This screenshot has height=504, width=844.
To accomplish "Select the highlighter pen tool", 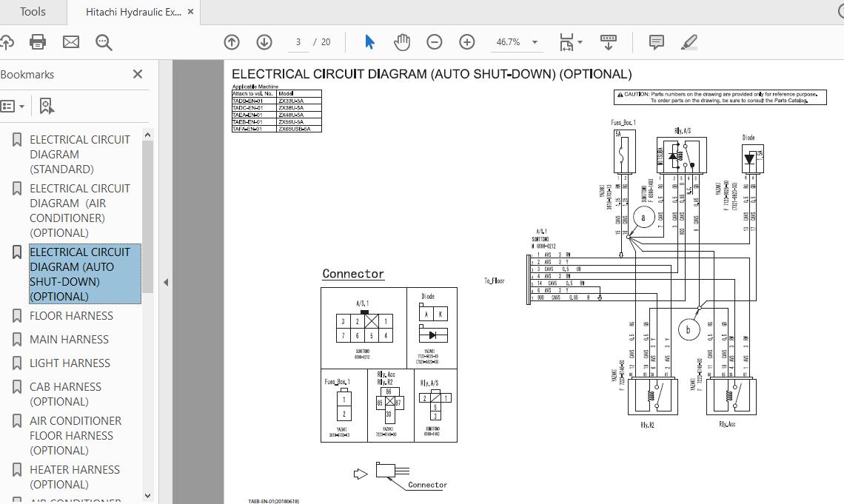I will click(689, 42).
